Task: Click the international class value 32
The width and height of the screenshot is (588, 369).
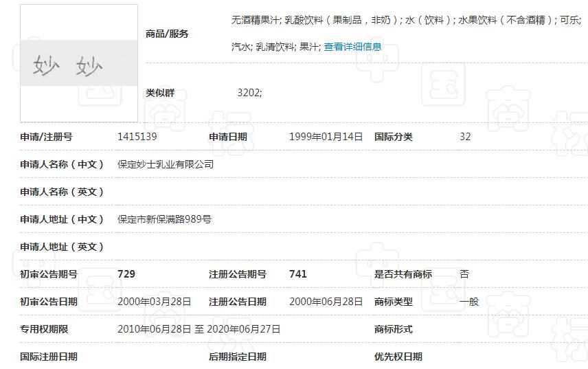Action: pos(465,137)
